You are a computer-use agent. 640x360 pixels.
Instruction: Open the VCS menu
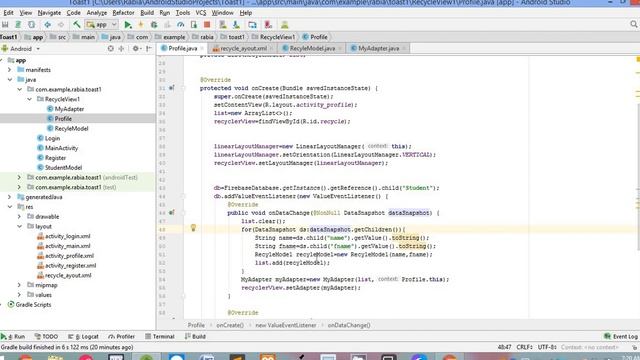[x=201, y=13]
